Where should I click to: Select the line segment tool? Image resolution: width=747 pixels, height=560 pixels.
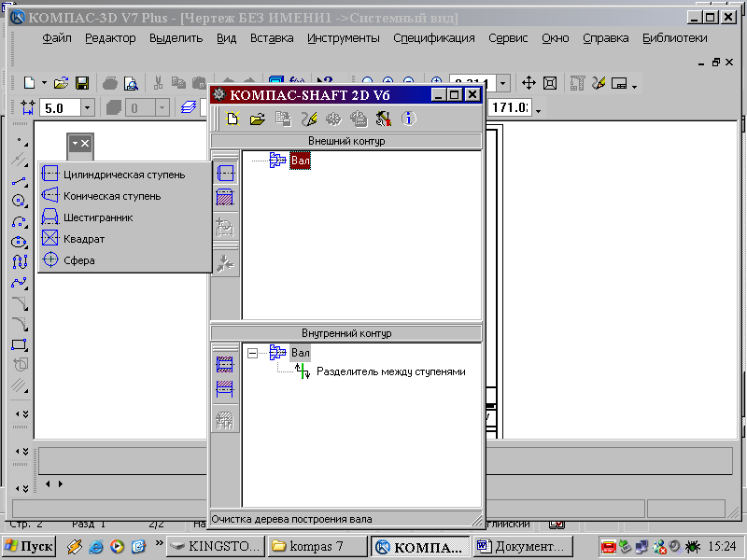[20, 181]
